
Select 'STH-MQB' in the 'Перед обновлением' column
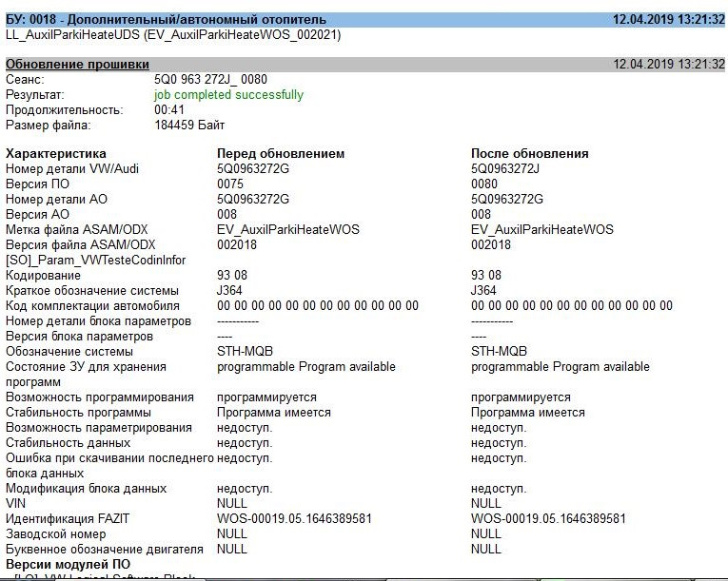click(x=245, y=352)
